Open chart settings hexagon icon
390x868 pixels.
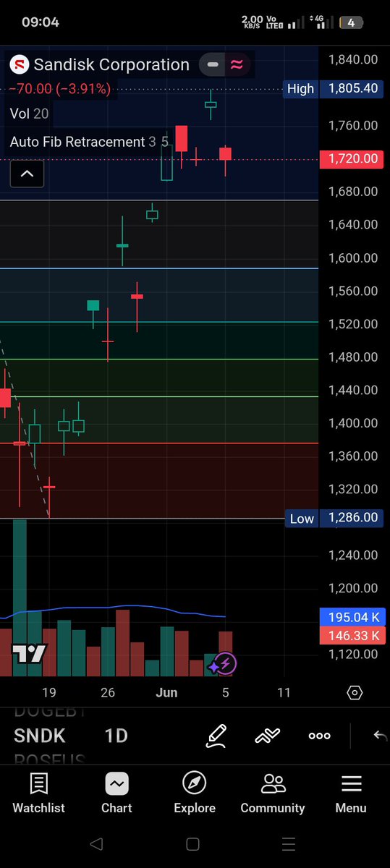click(355, 693)
